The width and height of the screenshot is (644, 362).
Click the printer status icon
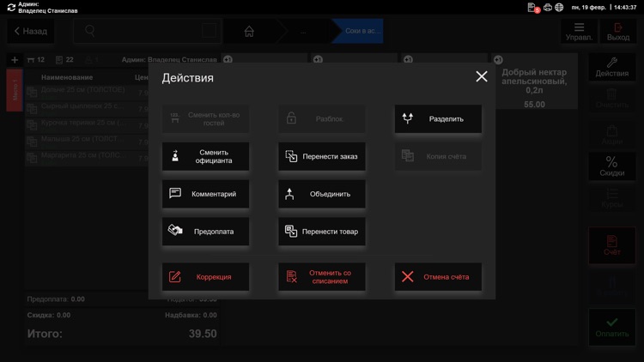[548, 8]
